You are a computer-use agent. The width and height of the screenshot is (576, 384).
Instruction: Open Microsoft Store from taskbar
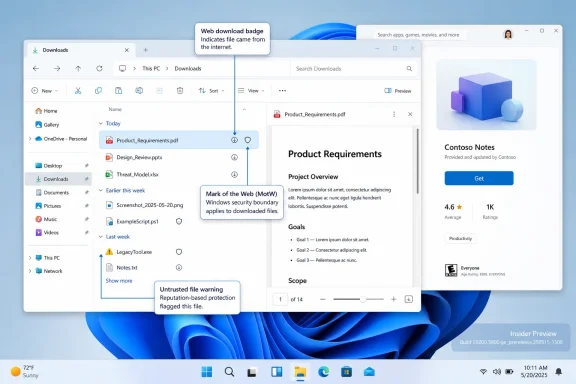pyautogui.click(x=346, y=372)
